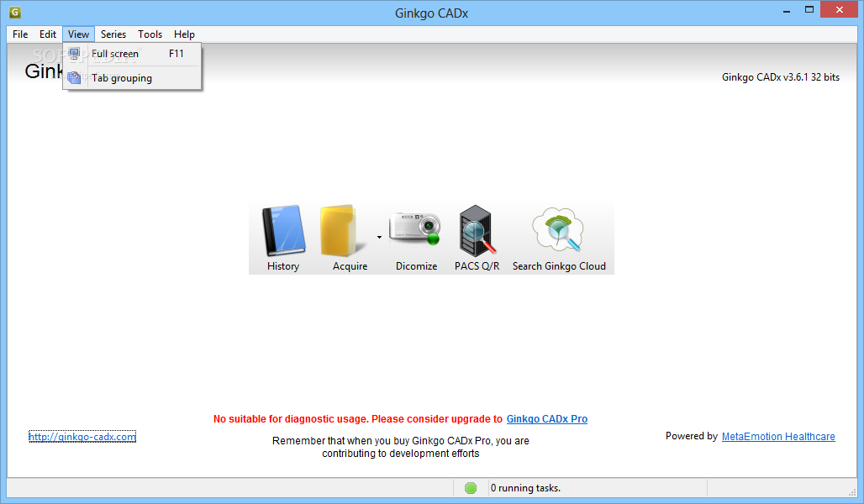
Task: Maximize the Ginkgo CADx window
Action: (809, 10)
